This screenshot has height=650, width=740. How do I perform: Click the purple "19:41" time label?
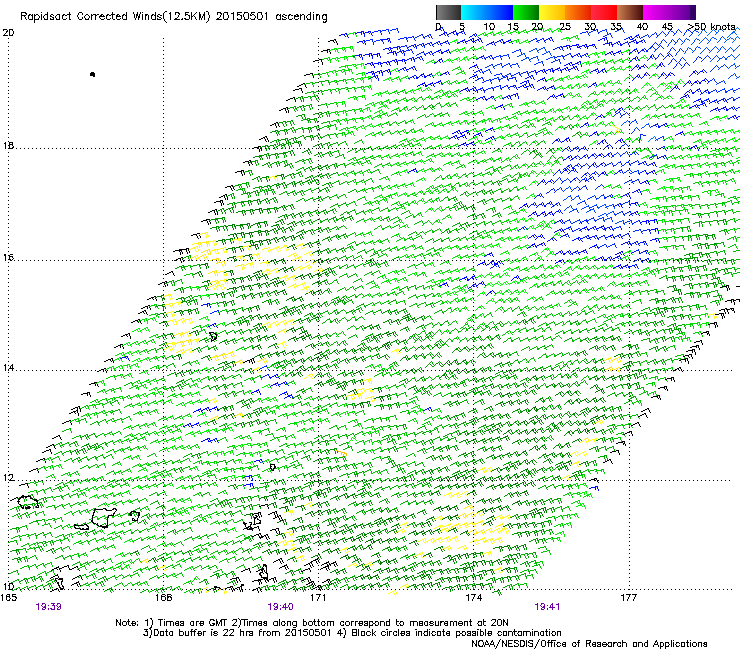[547, 607]
